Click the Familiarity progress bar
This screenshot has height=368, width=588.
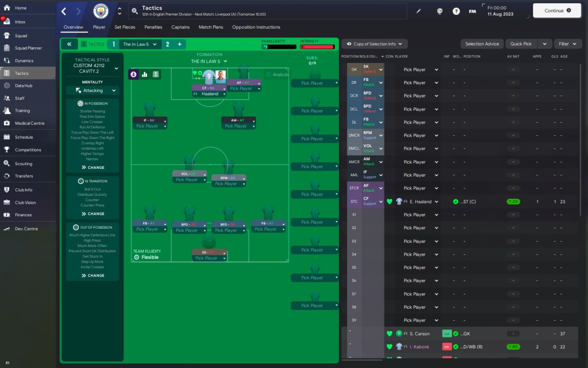tap(279, 46)
